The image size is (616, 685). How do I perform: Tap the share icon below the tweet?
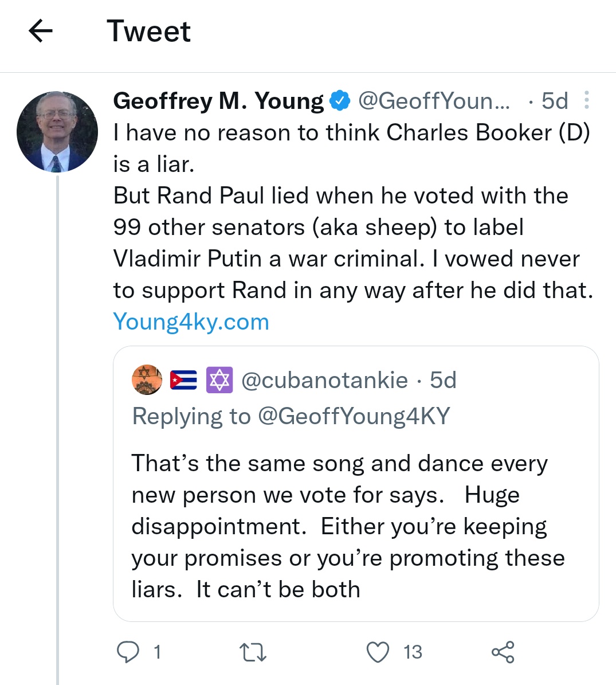[503, 652]
